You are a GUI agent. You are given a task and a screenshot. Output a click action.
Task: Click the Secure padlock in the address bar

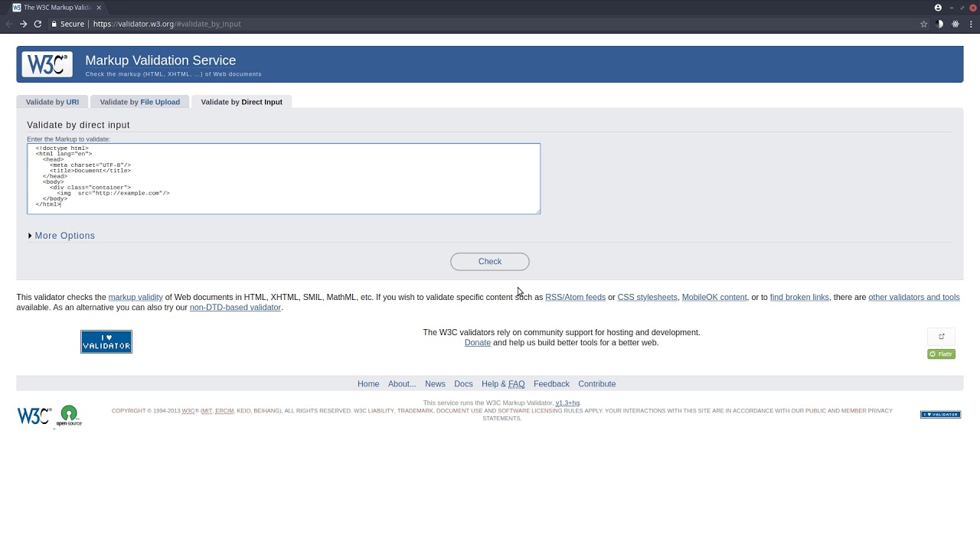pyautogui.click(x=54, y=24)
